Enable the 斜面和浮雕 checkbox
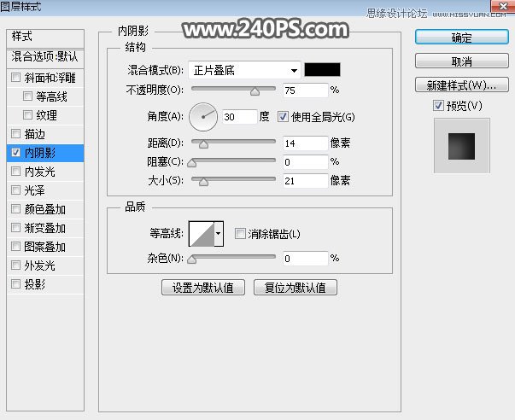Screen dimensions: 515x420 pyautogui.click(x=15, y=78)
